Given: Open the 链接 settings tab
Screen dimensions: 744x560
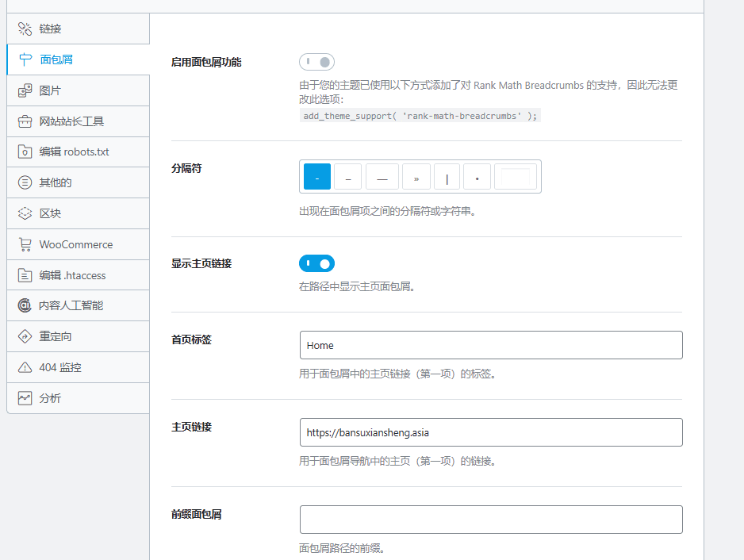Looking at the screenshot, I should click(x=79, y=29).
